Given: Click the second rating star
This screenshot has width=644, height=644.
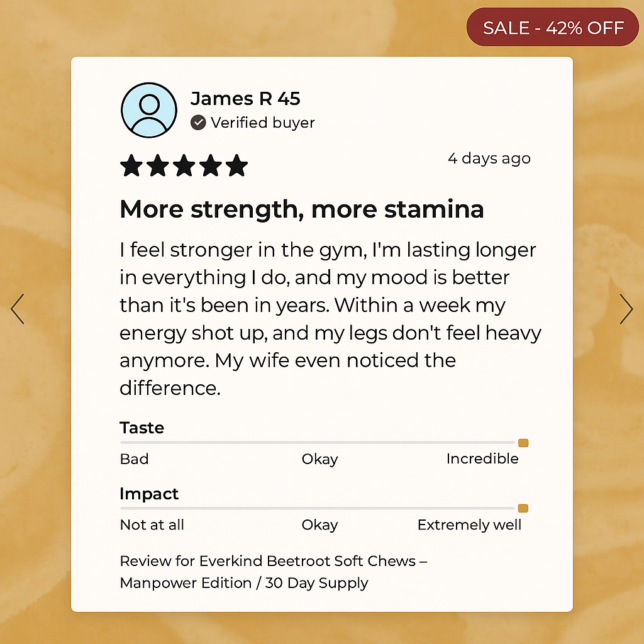Looking at the screenshot, I should coord(158,166).
